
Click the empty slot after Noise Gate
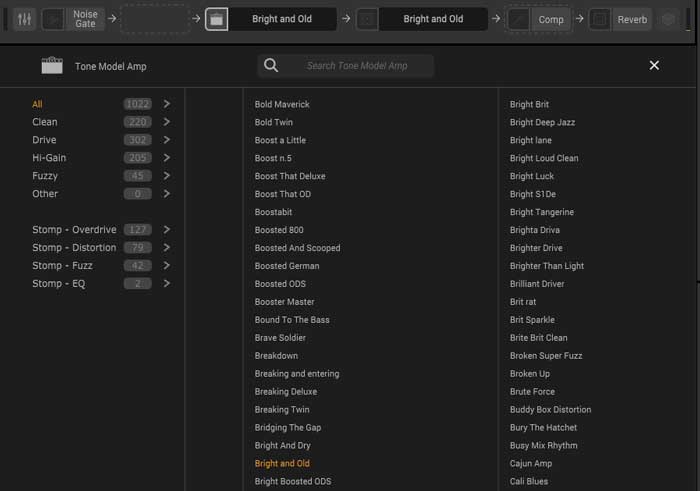155,19
